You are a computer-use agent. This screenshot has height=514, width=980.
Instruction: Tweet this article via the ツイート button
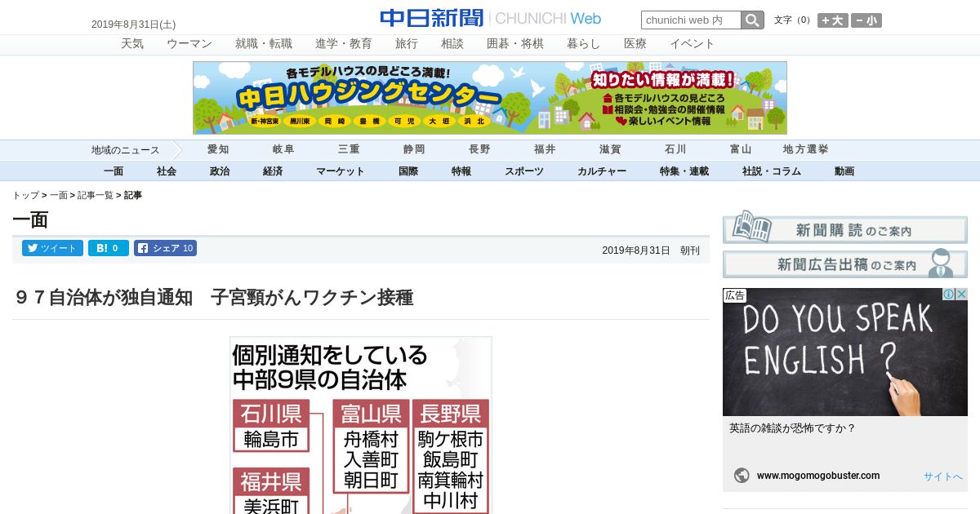tap(52, 248)
